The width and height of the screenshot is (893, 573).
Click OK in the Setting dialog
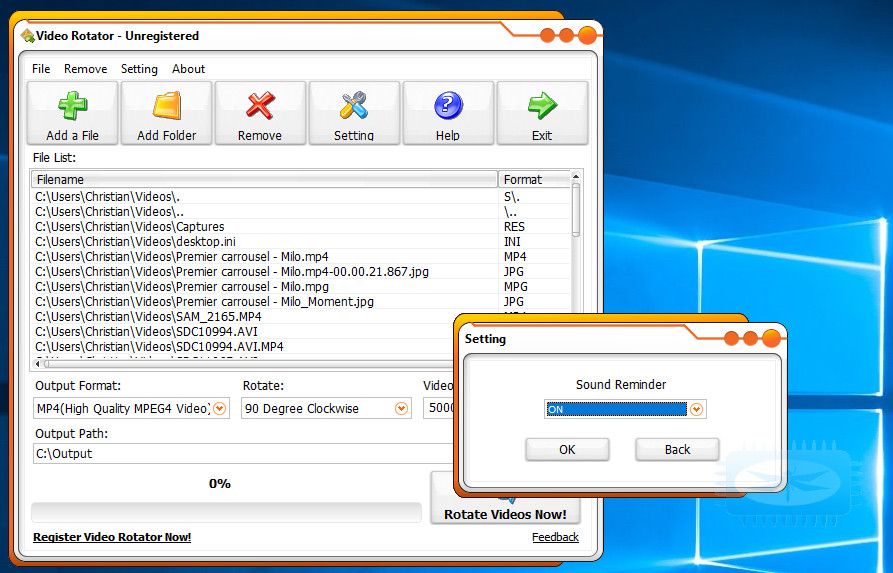click(x=567, y=449)
